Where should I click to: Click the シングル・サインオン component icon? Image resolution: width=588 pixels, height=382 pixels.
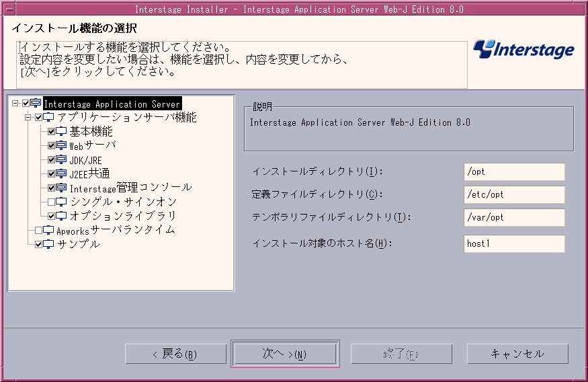point(61,202)
